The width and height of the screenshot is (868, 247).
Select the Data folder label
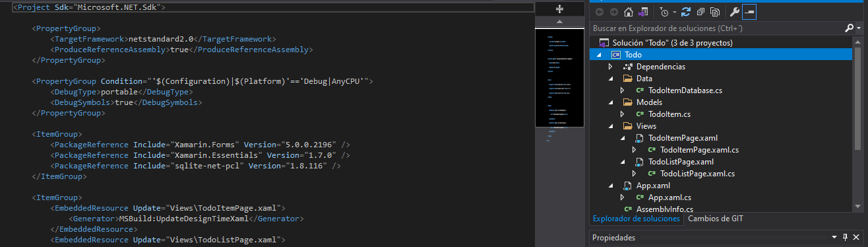pyautogui.click(x=644, y=79)
